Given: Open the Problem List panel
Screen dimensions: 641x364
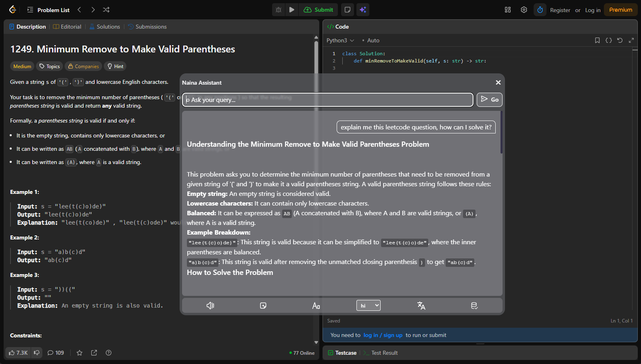Looking at the screenshot, I should [48, 10].
